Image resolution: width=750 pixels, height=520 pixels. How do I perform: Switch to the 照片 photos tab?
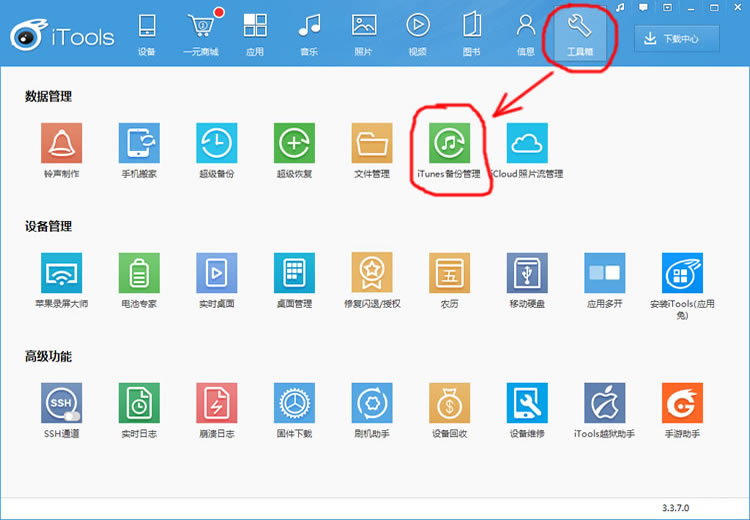coord(364,34)
